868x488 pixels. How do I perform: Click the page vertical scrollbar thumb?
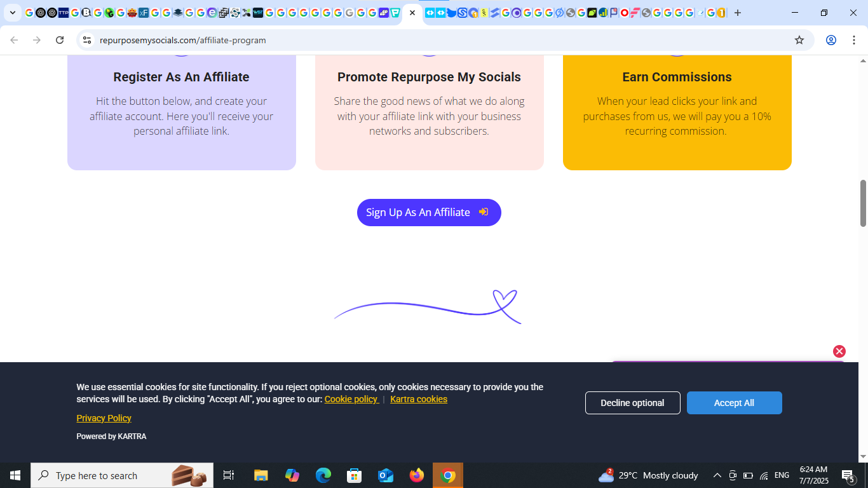863,203
